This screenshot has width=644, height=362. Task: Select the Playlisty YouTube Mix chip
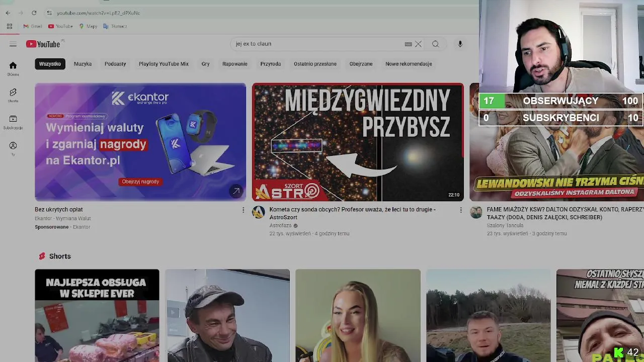[164, 64]
